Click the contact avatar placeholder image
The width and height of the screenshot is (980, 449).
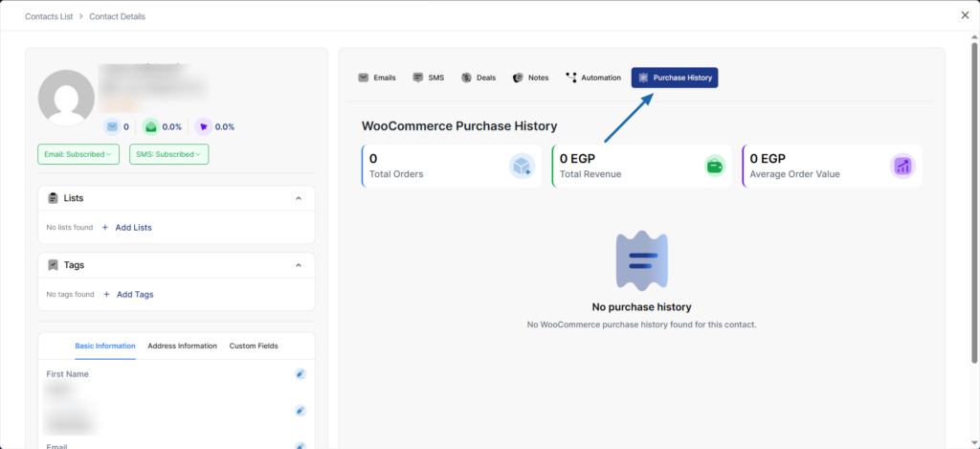pyautogui.click(x=66, y=99)
